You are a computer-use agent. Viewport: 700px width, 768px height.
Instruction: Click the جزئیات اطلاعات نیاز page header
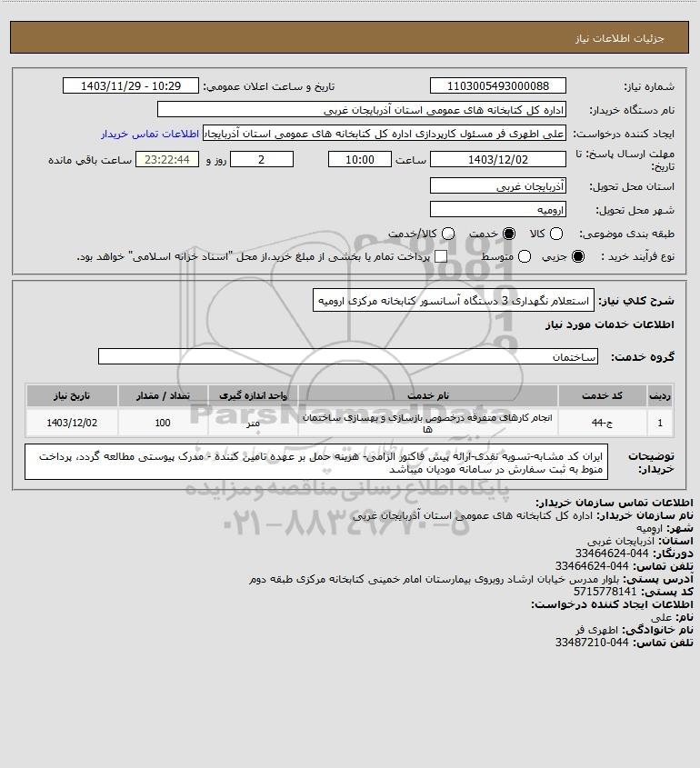tap(620, 38)
